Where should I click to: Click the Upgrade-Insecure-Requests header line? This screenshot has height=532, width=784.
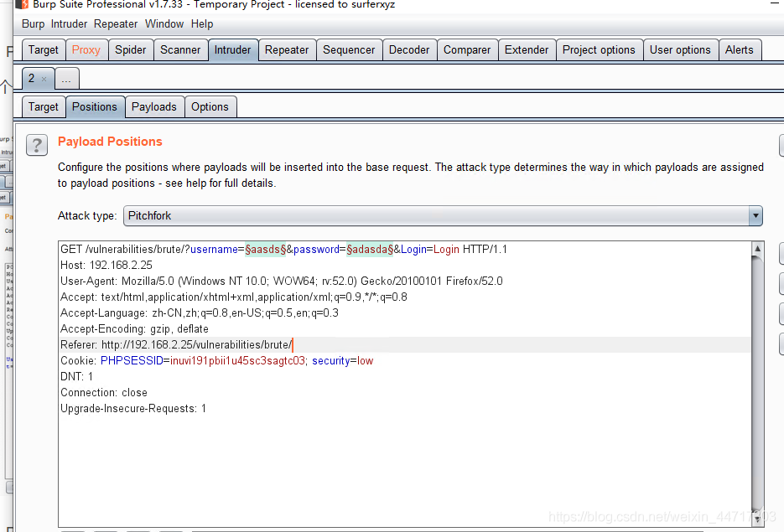tap(133, 409)
